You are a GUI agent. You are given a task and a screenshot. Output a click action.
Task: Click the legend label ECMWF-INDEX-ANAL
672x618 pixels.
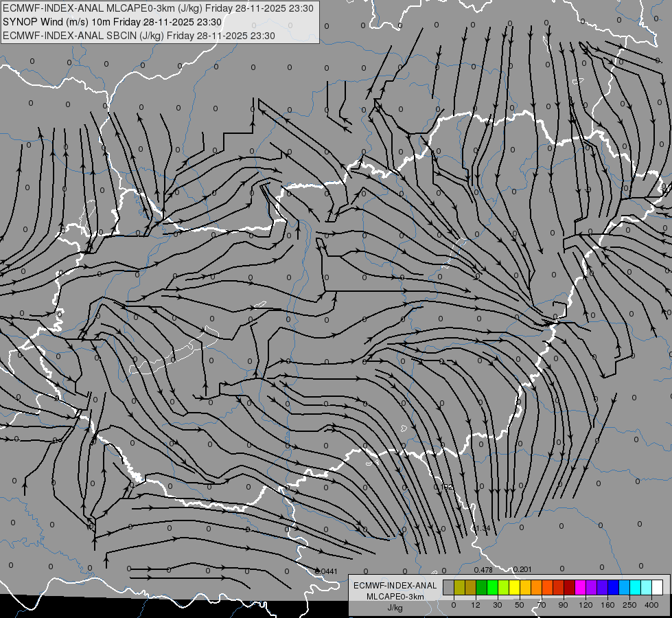[x=395, y=586]
